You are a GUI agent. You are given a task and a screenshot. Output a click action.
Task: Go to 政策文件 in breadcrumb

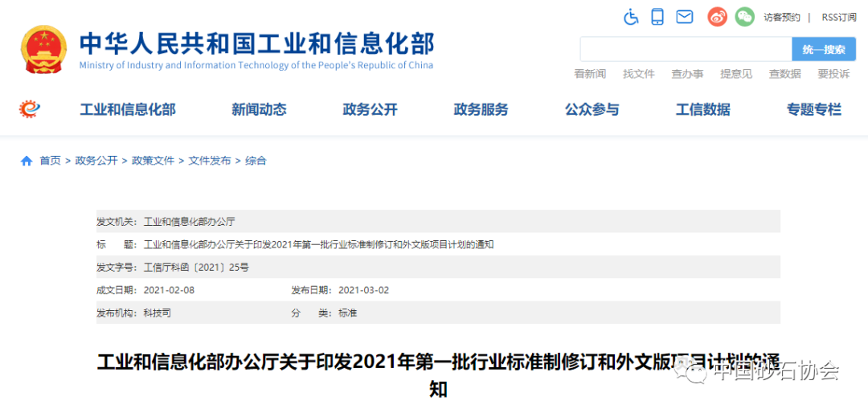click(153, 161)
